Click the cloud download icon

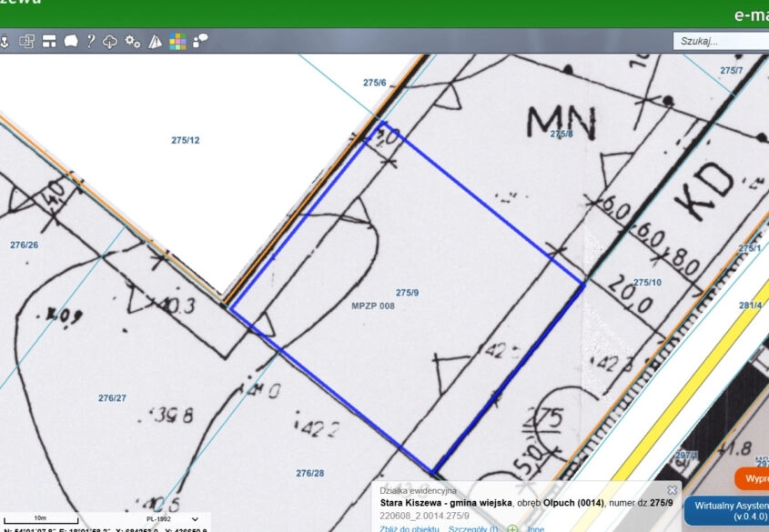[x=110, y=42]
